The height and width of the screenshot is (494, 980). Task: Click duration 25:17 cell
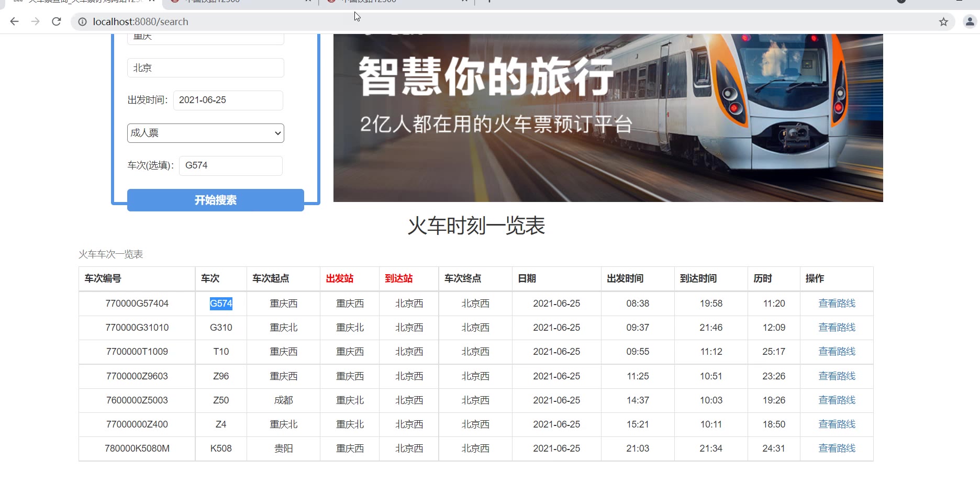click(x=774, y=352)
